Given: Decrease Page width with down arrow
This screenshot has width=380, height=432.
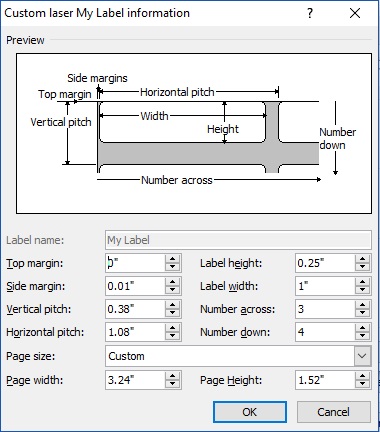Looking at the screenshot, I should pyautogui.click(x=172, y=384).
